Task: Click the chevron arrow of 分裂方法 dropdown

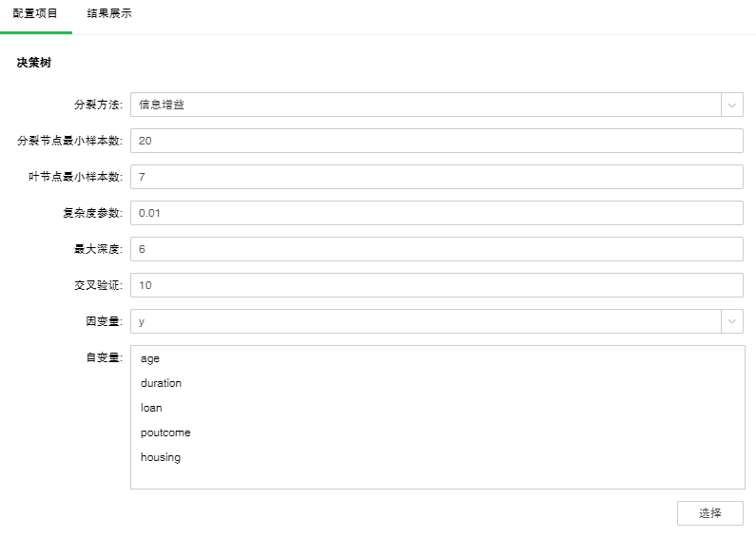Action: (732, 105)
